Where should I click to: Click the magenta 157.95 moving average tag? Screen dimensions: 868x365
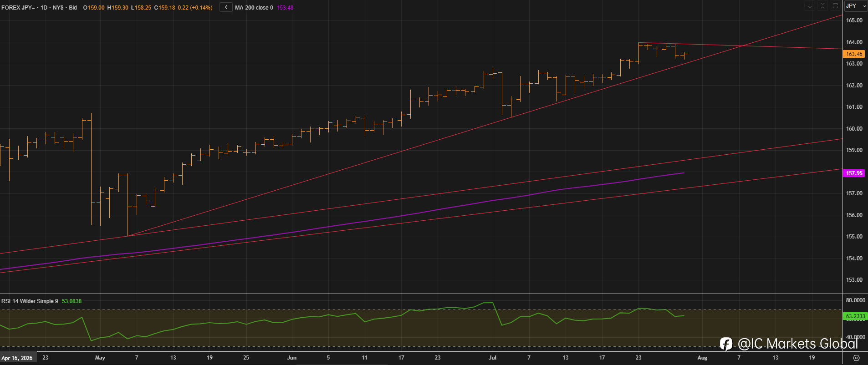[x=854, y=173]
